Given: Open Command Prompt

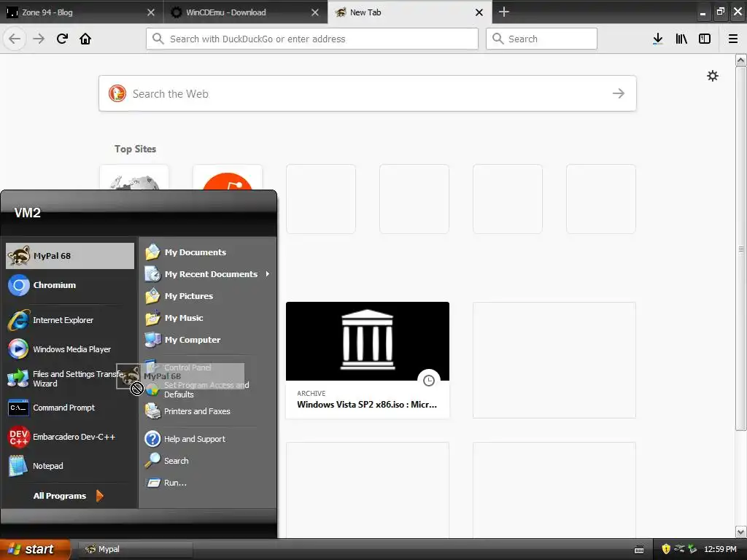Looking at the screenshot, I should tap(70, 408).
